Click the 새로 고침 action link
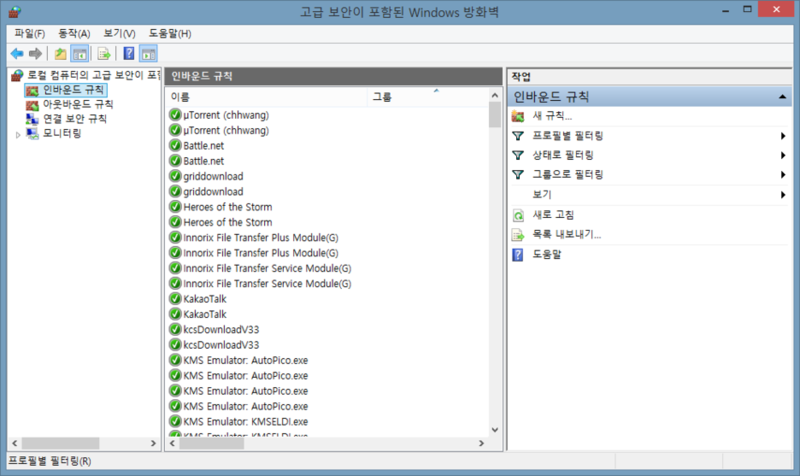Screen dimensions: 800x476 pos(553,215)
